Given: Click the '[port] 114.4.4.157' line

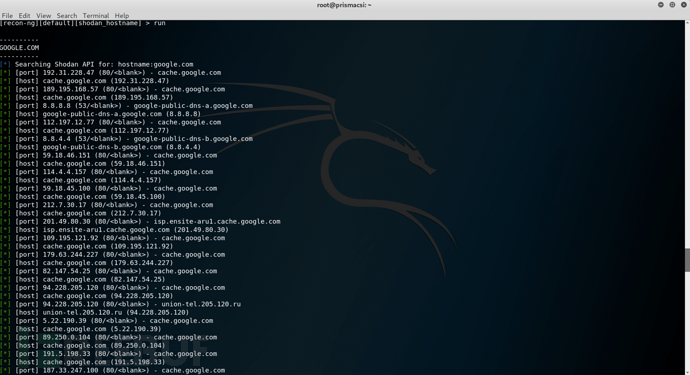Looking at the screenshot, I should (107, 172).
